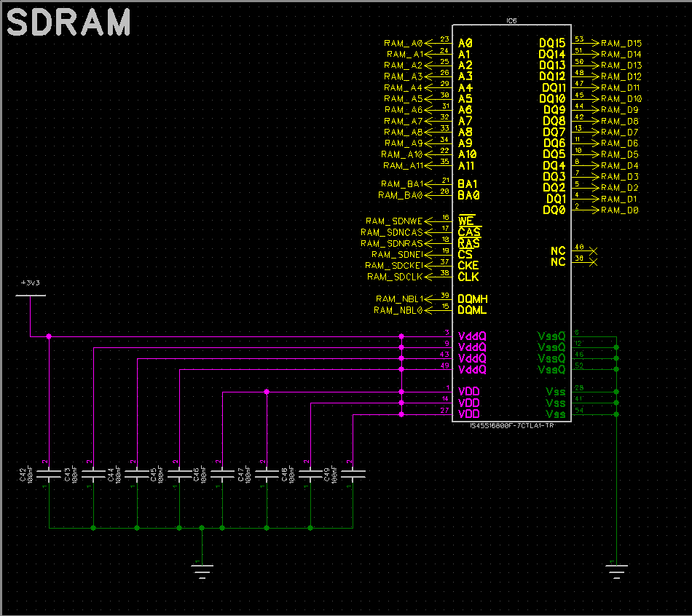Screen dimensions: 692x616
Task: Select the RAM_D7 net label
Action: [620, 133]
